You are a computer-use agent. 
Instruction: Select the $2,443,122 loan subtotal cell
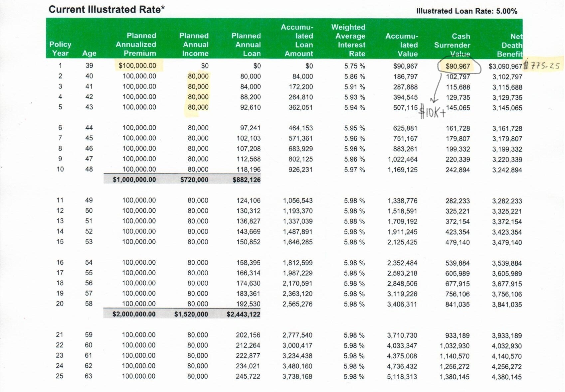tap(243, 314)
